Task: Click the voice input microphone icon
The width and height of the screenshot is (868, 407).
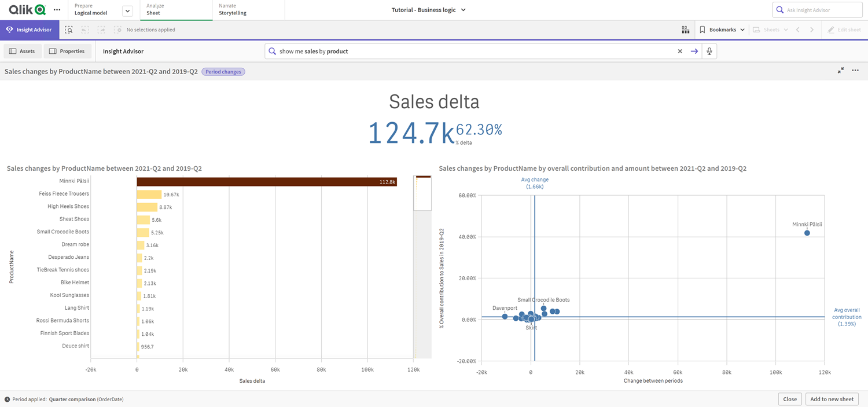Action: click(709, 51)
